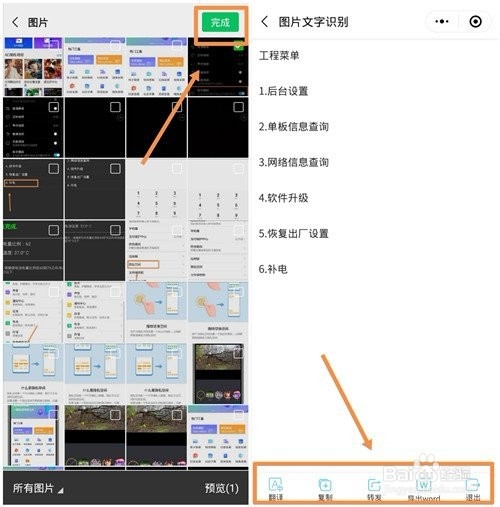Select the text line 6.补电
500x507 pixels.
[273, 269]
